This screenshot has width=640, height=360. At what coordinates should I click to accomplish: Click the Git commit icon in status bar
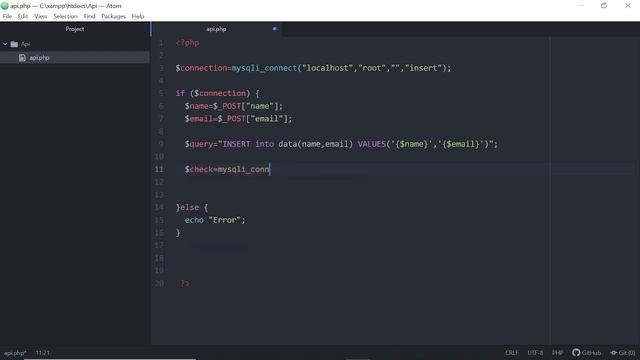click(613, 353)
